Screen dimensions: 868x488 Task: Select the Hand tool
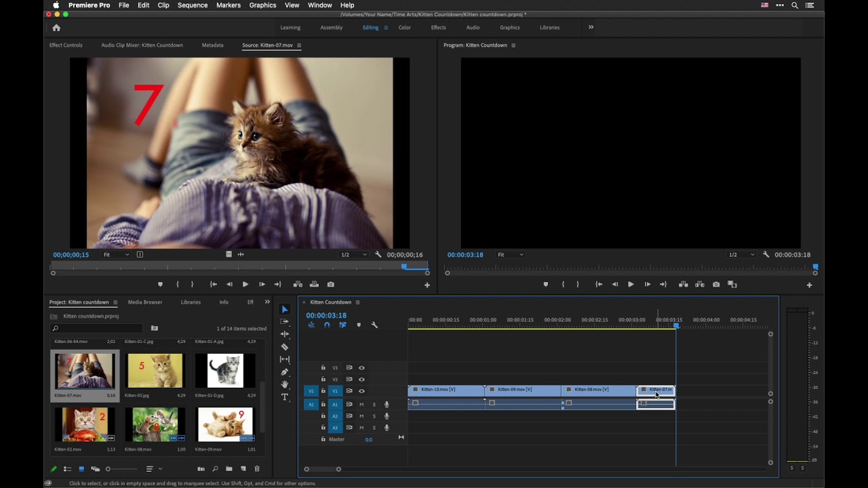(x=285, y=384)
